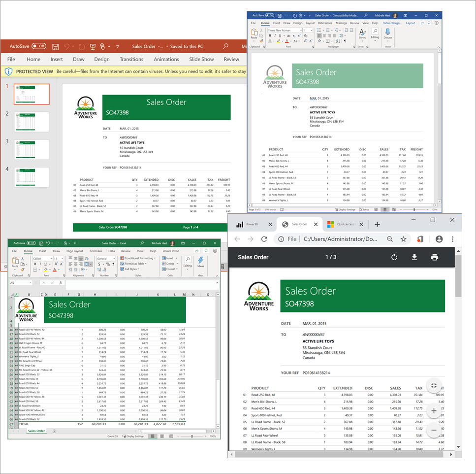Show paragraph marks in Word
Screen dimensions: 476x474
click(x=345, y=41)
